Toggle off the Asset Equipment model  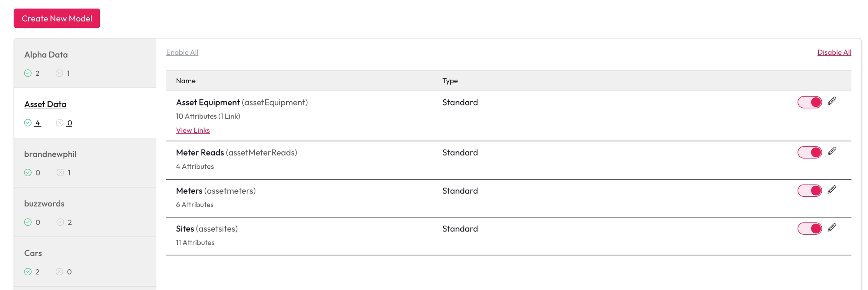(x=809, y=102)
